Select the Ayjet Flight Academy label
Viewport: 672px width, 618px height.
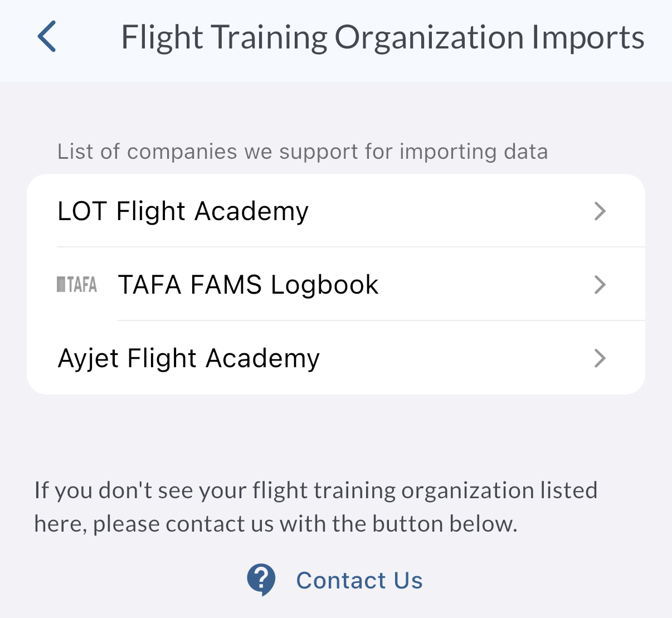[x=189, y=358]
